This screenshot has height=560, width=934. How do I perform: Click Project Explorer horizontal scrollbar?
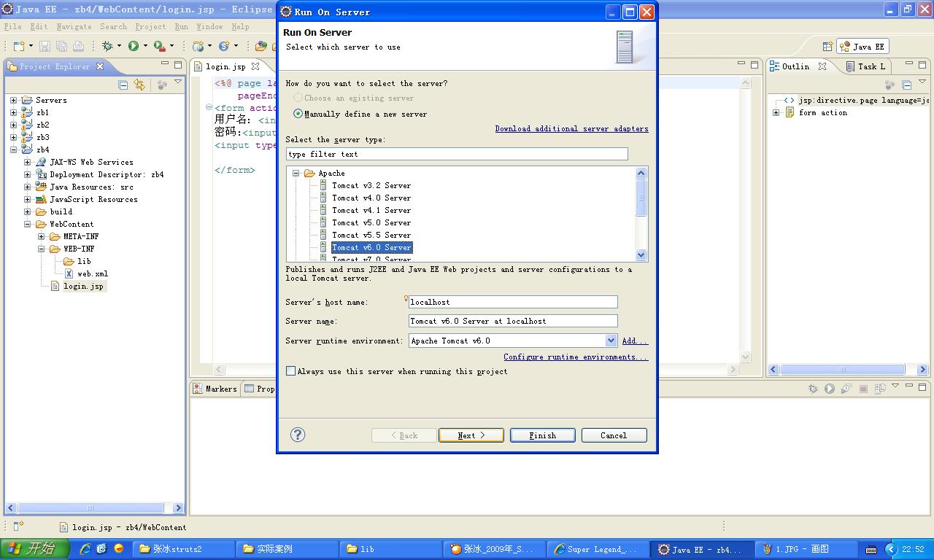pos(90,507)
